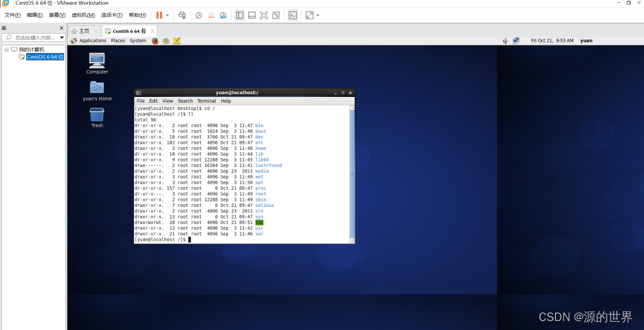Open the 文件(F) menu
Image resolution: width=644 pixels, height=330 pixels.
tap(12, 15)
